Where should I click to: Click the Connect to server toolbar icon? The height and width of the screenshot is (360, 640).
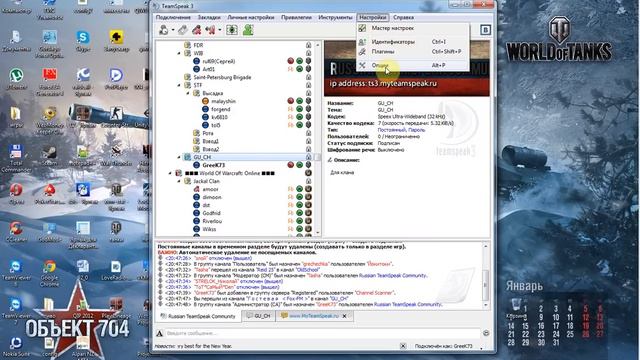coord(164,30)
